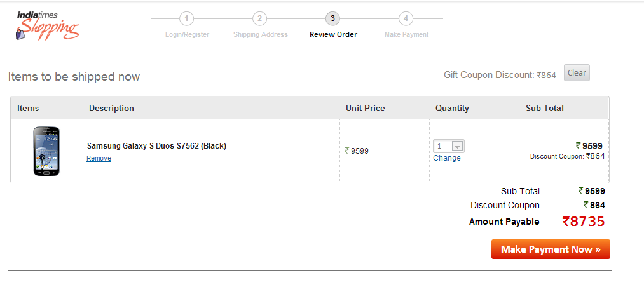Screen dimensions: 644x292
Task: Select step 3 circle Review Order
Action: point(332,18)
